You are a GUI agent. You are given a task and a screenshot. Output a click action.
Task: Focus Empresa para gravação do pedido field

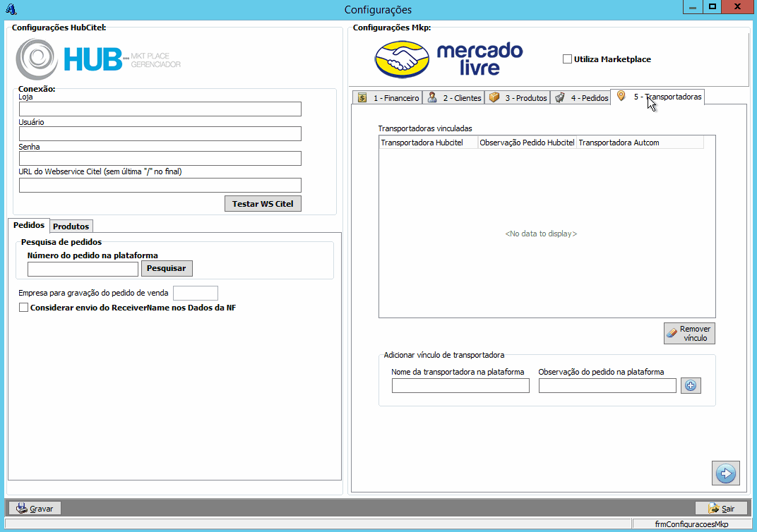(x=196, y=293)
